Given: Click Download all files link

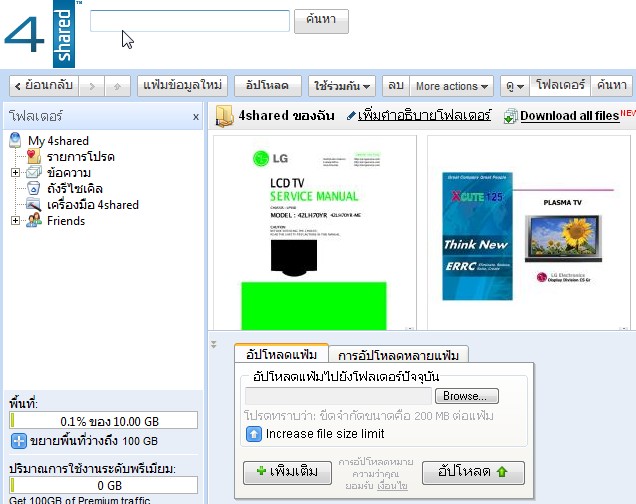Looking at the screenshot, I should click(569, 116).
